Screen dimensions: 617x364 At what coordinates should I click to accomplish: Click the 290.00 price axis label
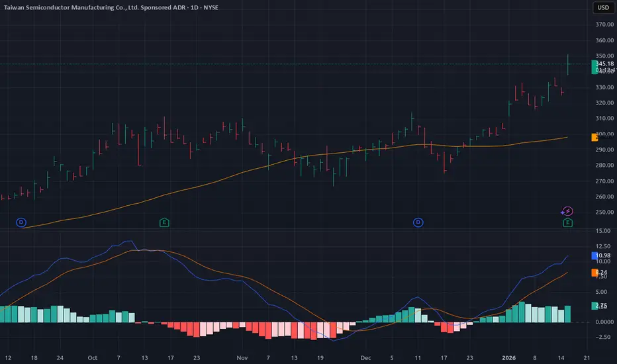(604, 150)
